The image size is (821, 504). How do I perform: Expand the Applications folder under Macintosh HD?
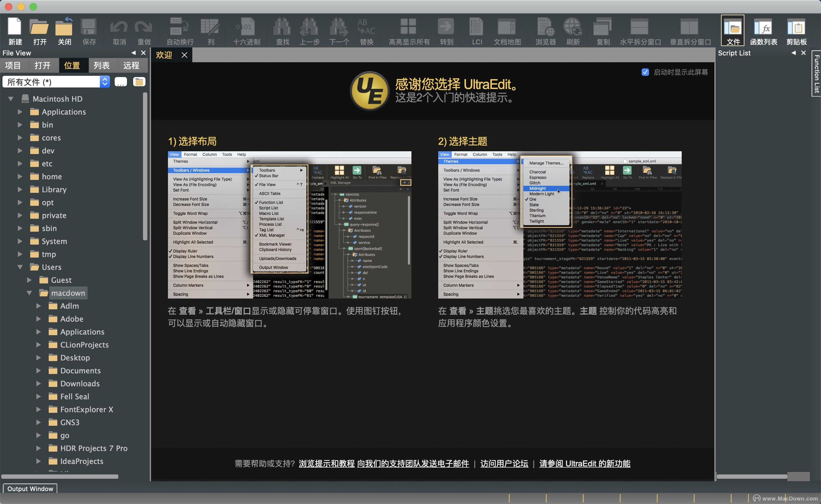[x=20, y=112]
